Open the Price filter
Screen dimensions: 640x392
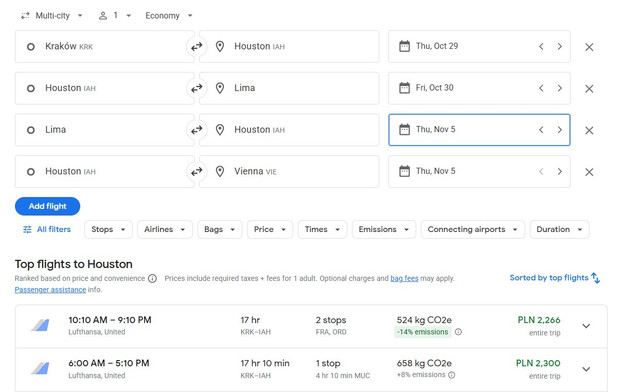270,229
